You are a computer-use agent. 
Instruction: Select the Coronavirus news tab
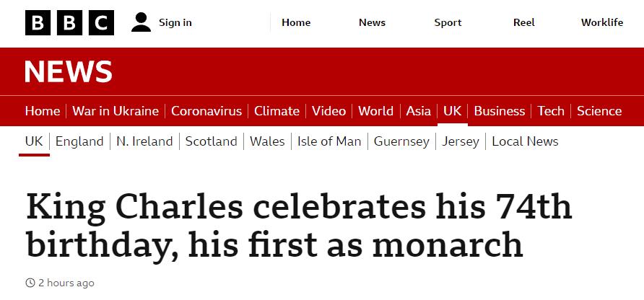[x=206, y=111]
